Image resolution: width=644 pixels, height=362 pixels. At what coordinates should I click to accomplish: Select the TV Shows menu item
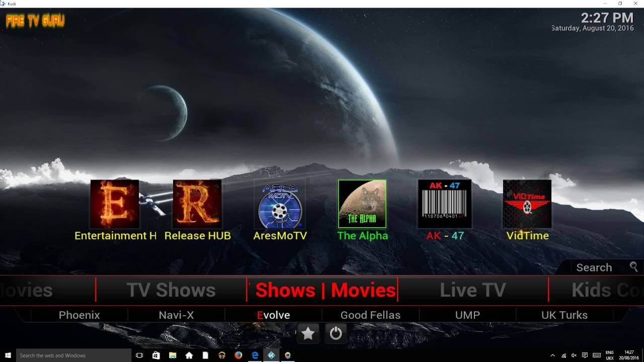tap(171, 290)
